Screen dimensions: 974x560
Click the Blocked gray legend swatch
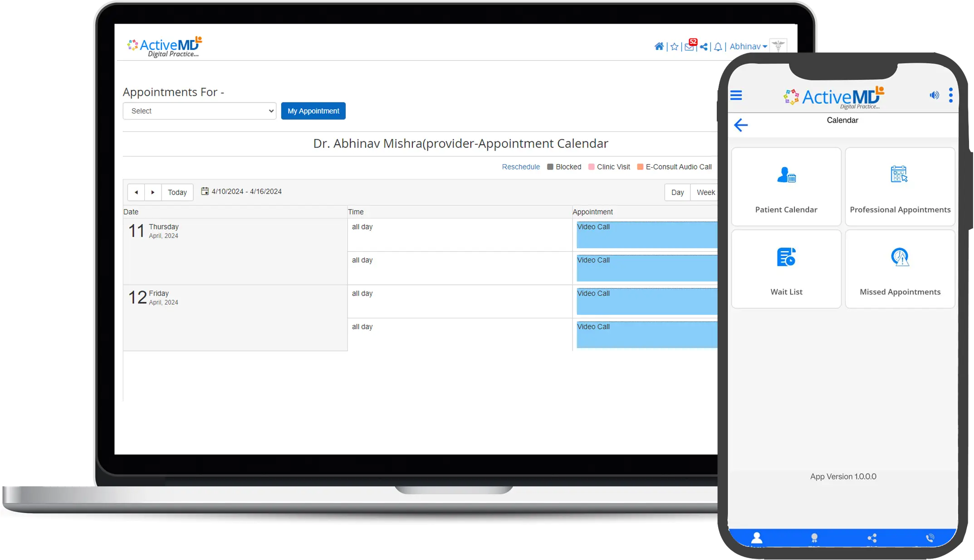coord(550,167)
